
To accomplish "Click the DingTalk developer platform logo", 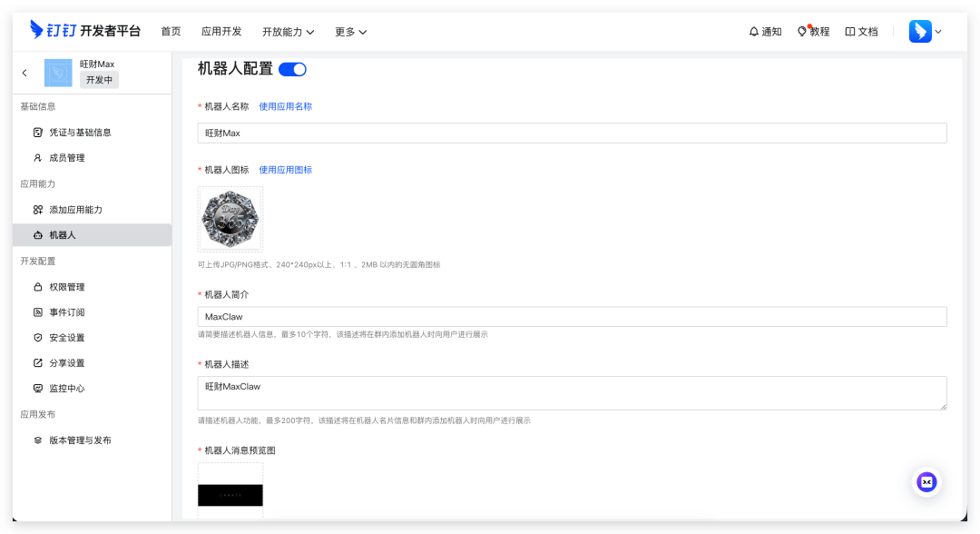I will coord(85,31).
